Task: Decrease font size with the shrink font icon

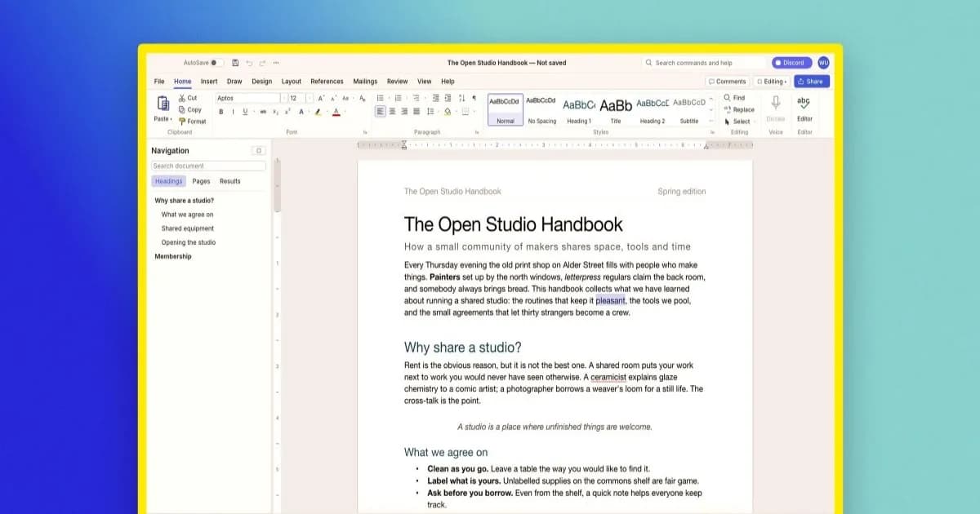Action: [x=333, y=98]
